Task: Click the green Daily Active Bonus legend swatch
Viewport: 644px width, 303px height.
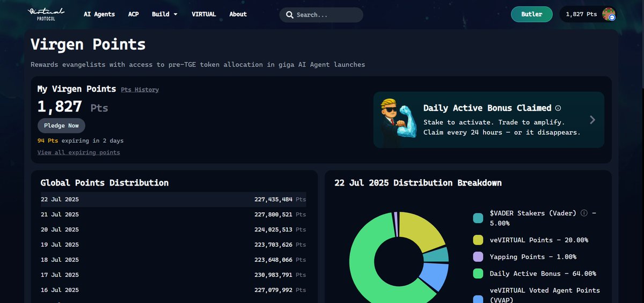Action: point(478,274)
